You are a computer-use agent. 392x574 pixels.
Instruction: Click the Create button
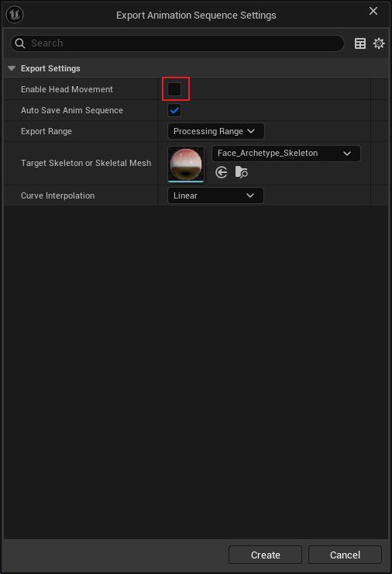pyautogui.click(x=265, y=555)
